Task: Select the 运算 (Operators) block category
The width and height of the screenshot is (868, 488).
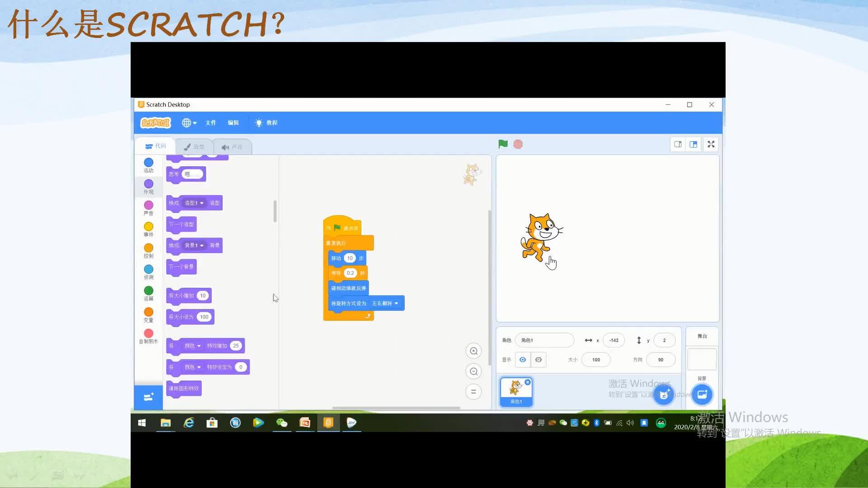Action: point(148,293)
